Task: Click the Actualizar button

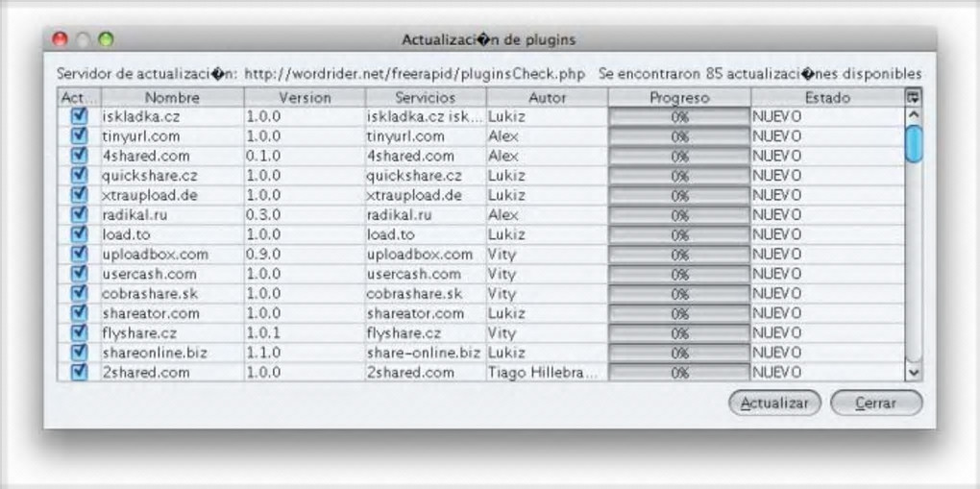Action: pyautogui.click(x=774, y=403)
